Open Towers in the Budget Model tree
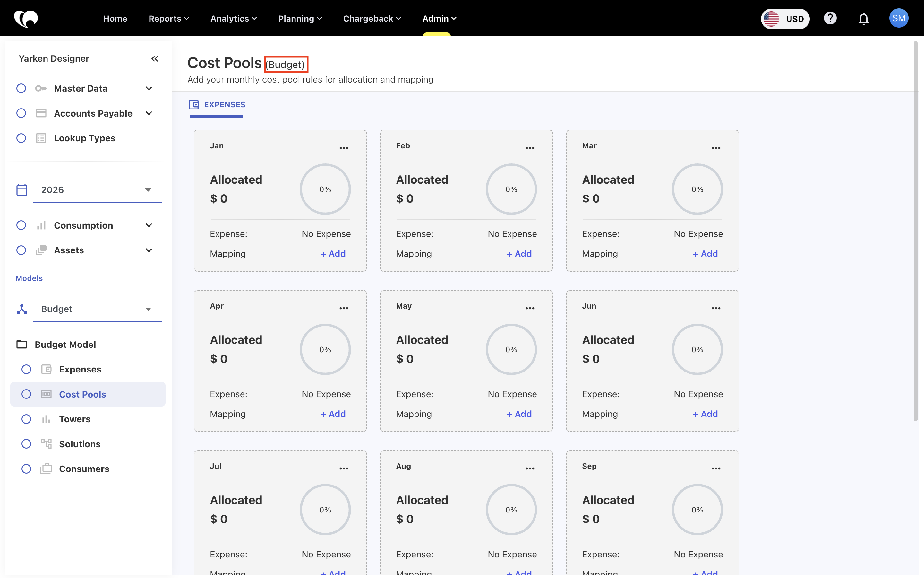This screenshot has width=924, height=578. 74,419
